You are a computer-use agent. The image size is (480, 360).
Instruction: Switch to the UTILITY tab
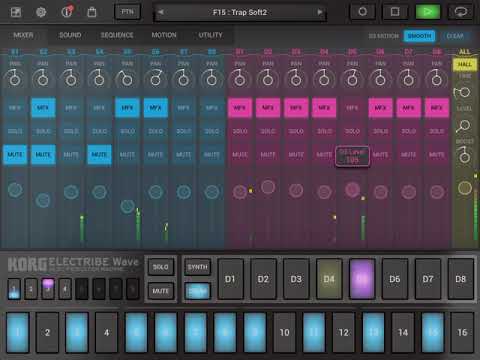point(210,35)
